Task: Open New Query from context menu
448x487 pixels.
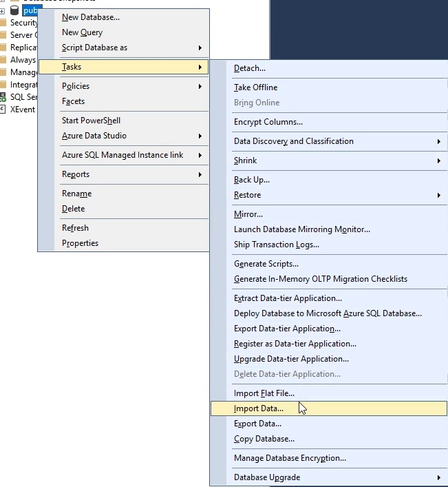Action: [82, 32]
